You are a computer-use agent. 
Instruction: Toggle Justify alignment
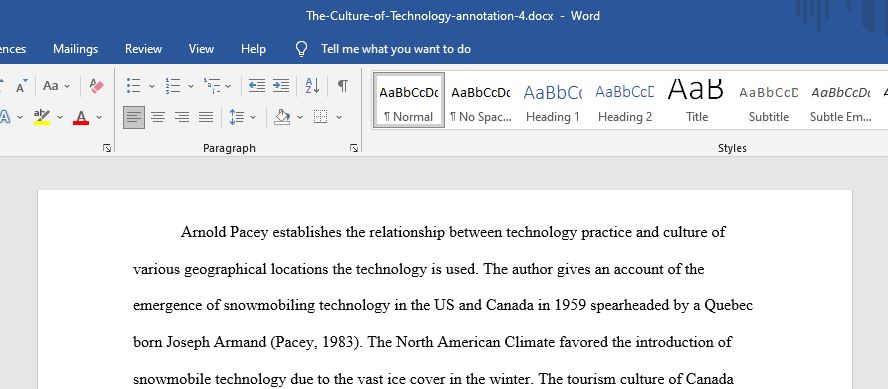[x=206, y=117]
